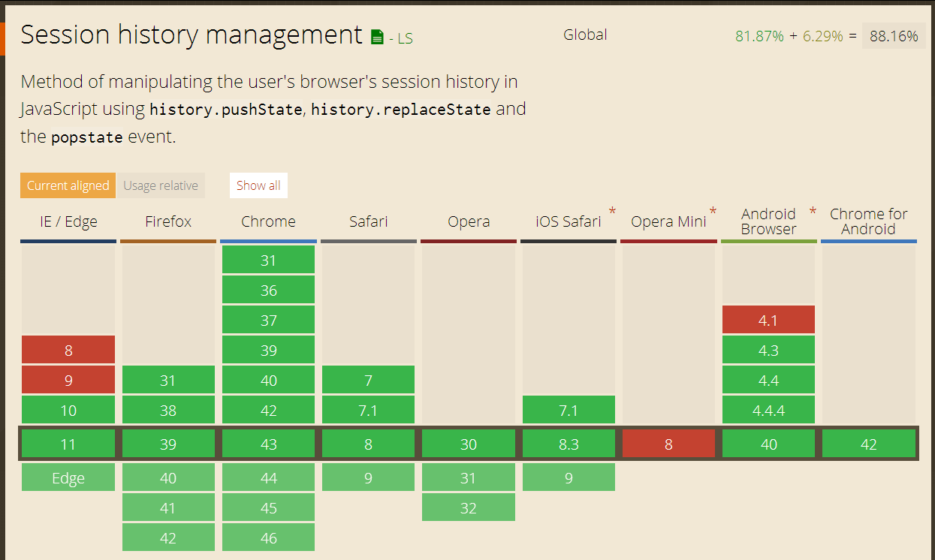
Task: Click the iOS Safari asterisk note
Action: [x=613, y=212]
